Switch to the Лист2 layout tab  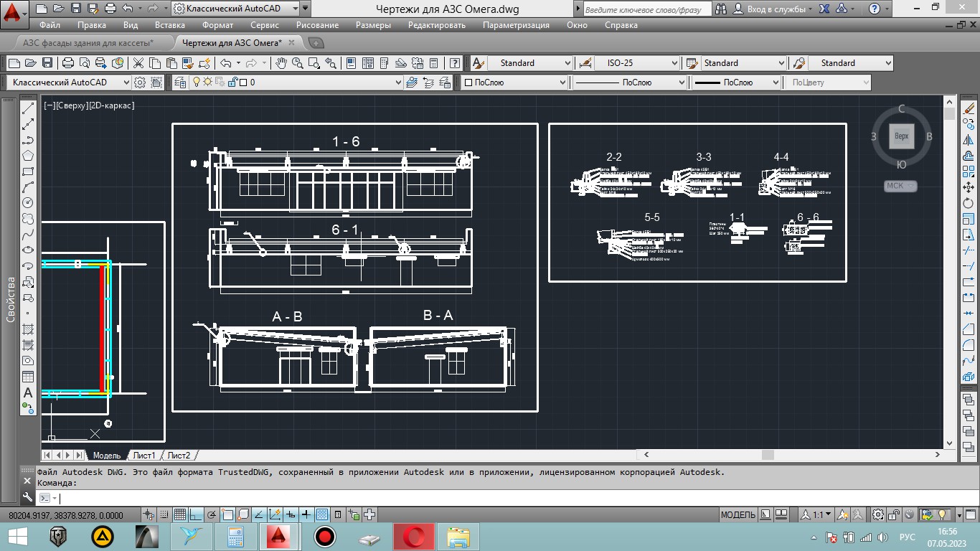[x=179, y=456]
